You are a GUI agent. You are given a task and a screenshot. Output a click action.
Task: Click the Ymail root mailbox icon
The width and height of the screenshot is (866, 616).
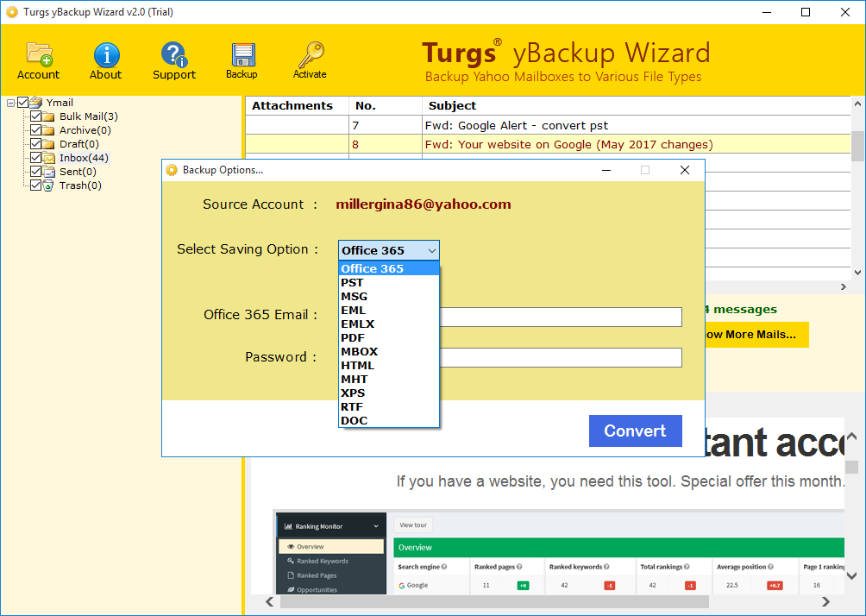[x=36, y=102]
